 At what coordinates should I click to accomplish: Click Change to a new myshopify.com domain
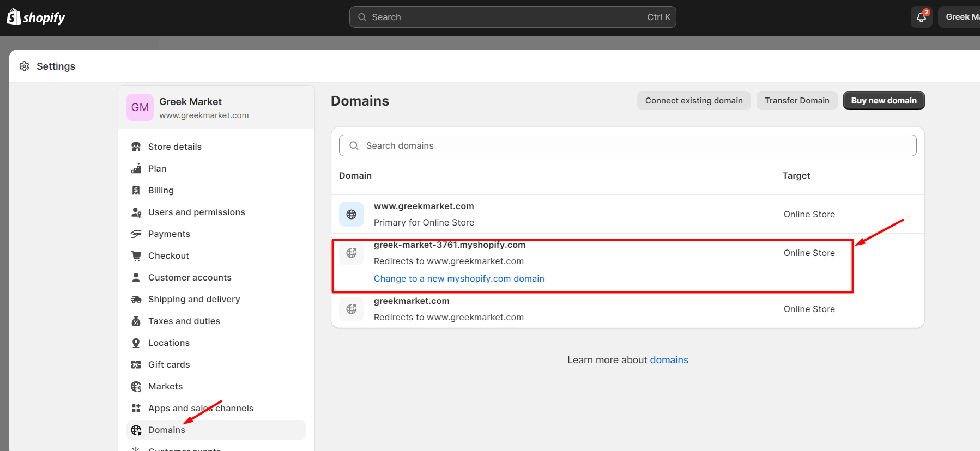tap(459, 278)
